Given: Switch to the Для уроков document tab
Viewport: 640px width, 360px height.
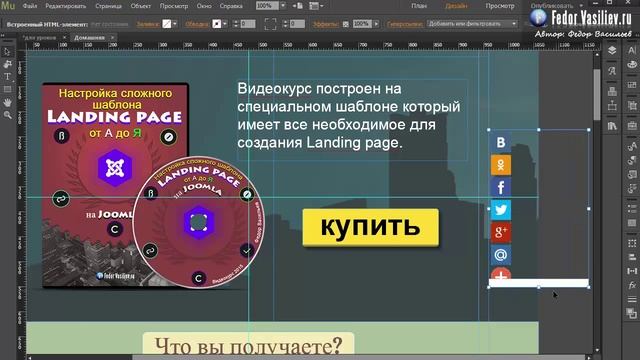Looking at the screenshot, I should pos(40,38).
